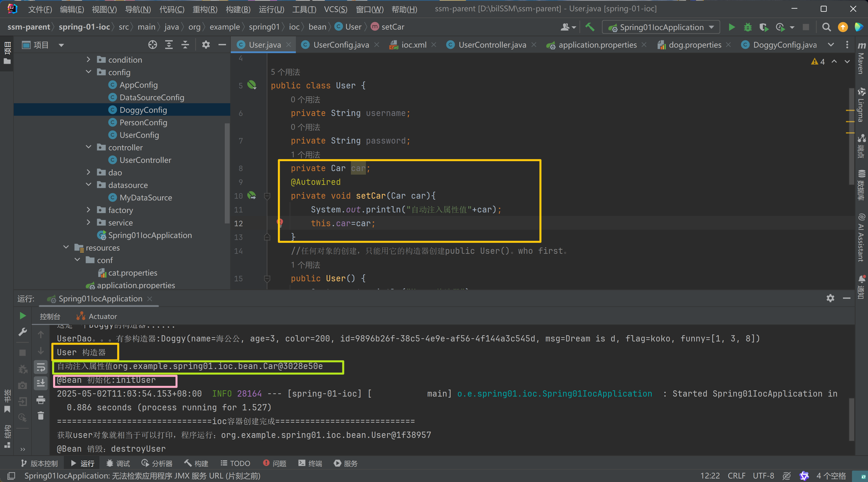Viewport: 868px width, 482px height.
Task: Click the green Run button in toolbar
Action: [732, 27]
